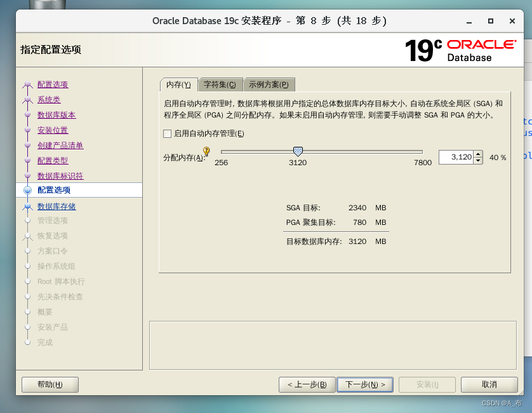Click the memory allocation help lightbulb icon
Screen dimensions: 532x413
pyautogui.click(x=206, y=151)
